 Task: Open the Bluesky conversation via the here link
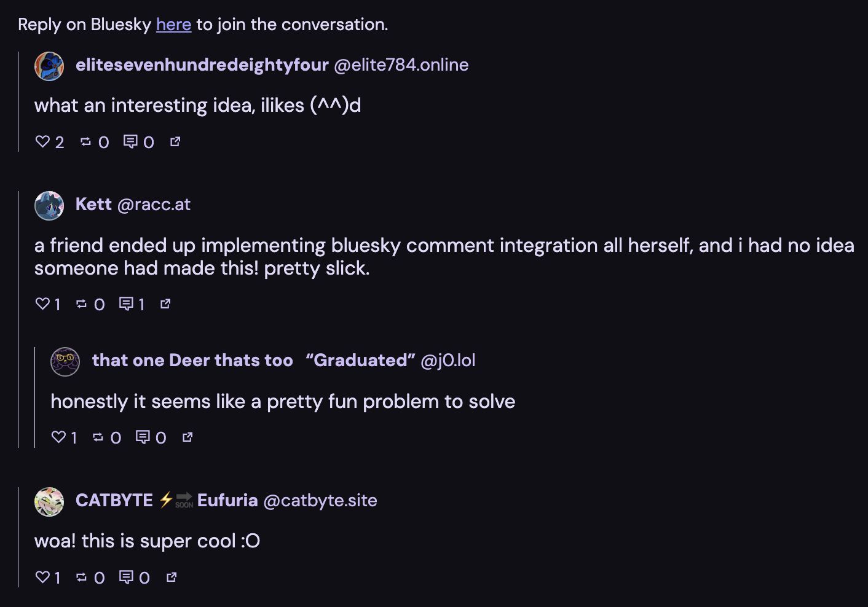tap(174, 25)
